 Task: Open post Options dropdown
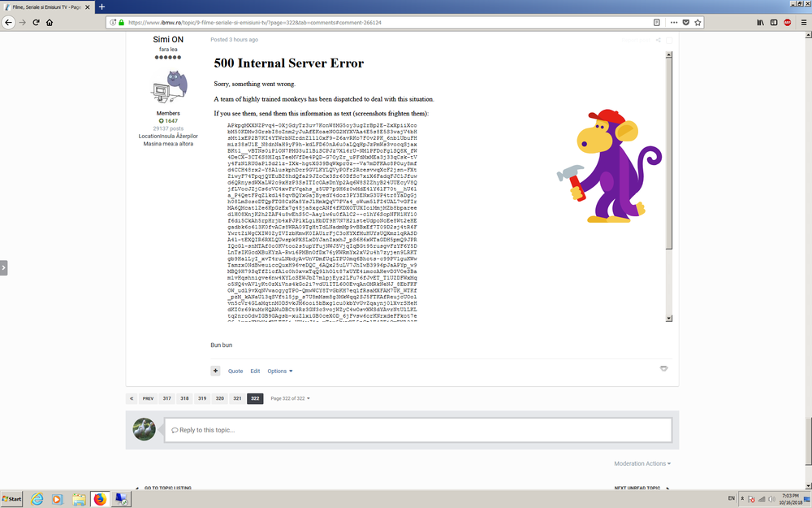(279, 371)
